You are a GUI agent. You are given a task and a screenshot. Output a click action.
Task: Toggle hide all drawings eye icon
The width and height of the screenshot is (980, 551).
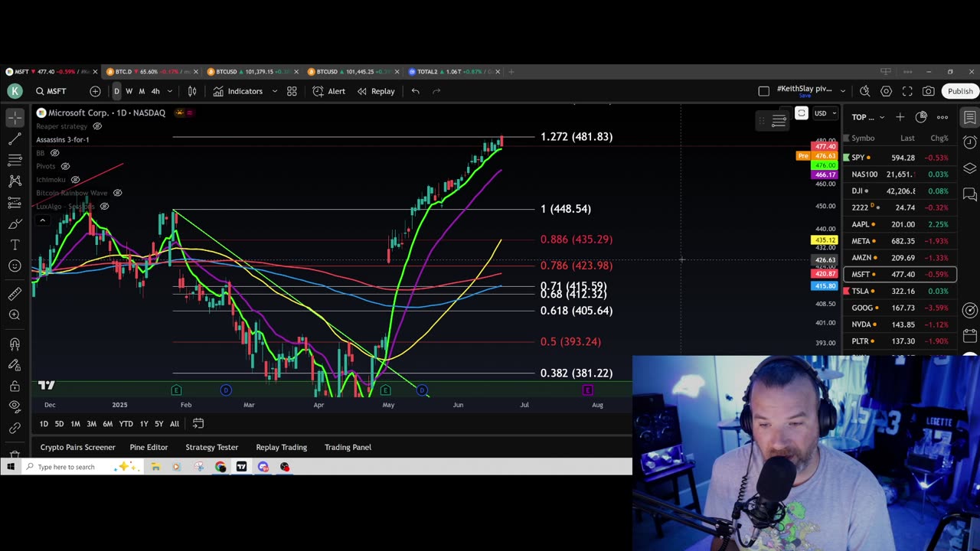(x=15, y=406)
